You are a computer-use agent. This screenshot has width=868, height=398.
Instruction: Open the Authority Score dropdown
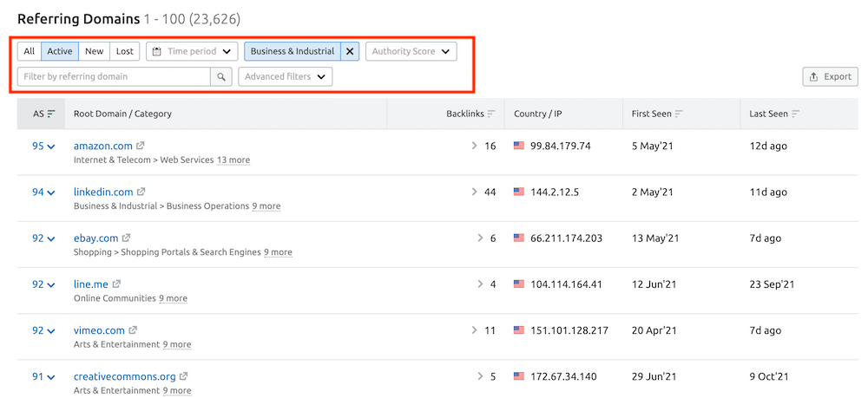coord(411,51)
